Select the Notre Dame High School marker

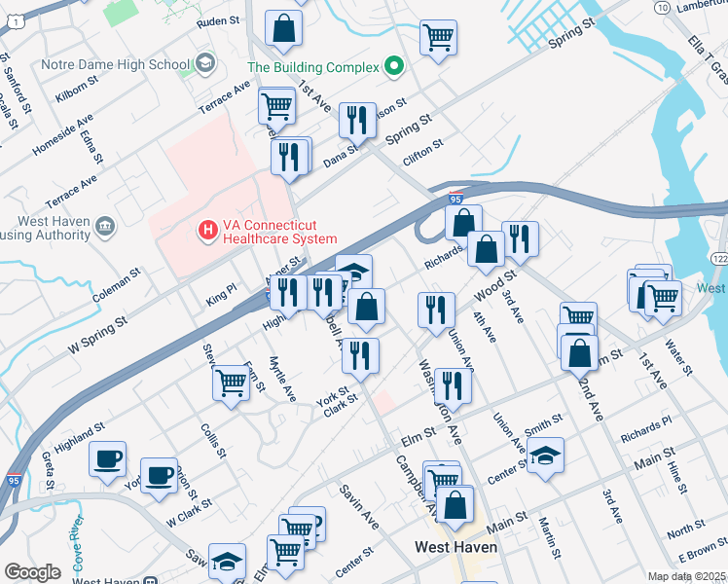(x=204, y=63)
